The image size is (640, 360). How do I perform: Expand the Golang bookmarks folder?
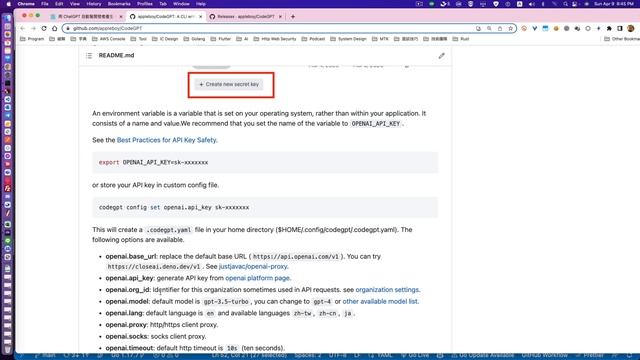tap(194, 39)
